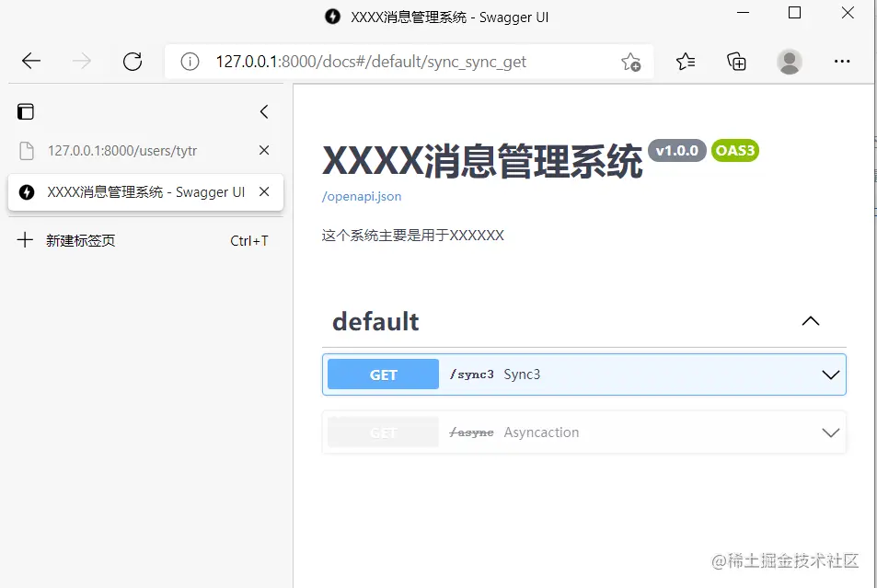Image resolution: width=877 pixels, height=588 pixels.
Task: Open the user profile avatar
Action: pos(790,62)
